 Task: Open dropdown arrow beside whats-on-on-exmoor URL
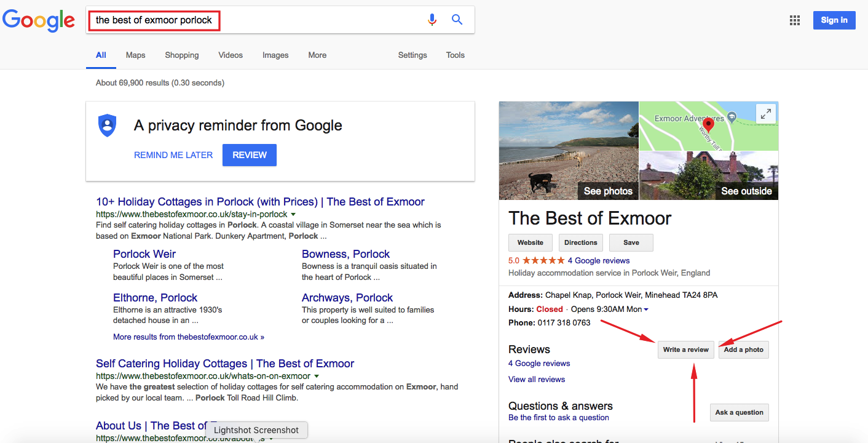317,377
